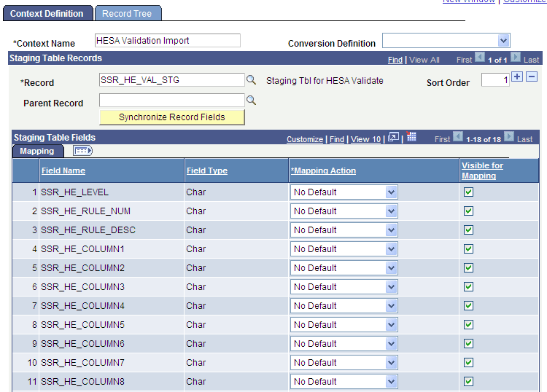Open Mapping Action dropdown for SSR_HE_COLUMN6
The width and height of the screenshot is (547, 392).
point(344,344)
